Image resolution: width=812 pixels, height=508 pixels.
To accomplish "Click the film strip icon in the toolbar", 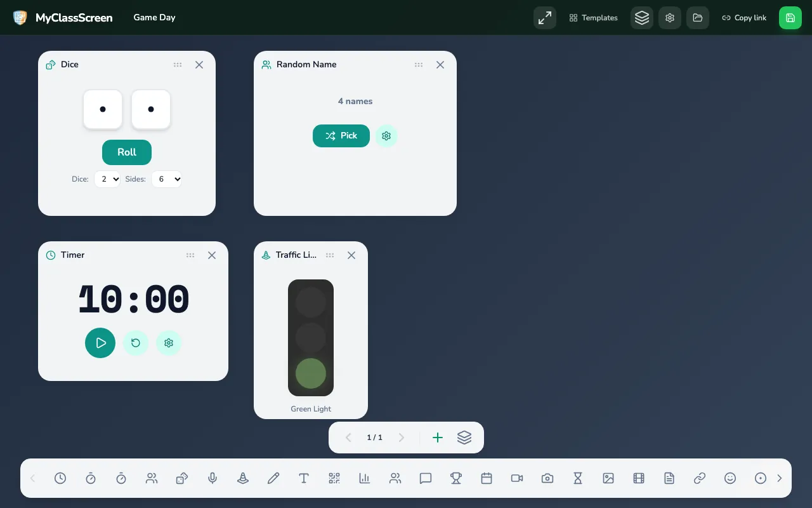I will tap(639, 478).
